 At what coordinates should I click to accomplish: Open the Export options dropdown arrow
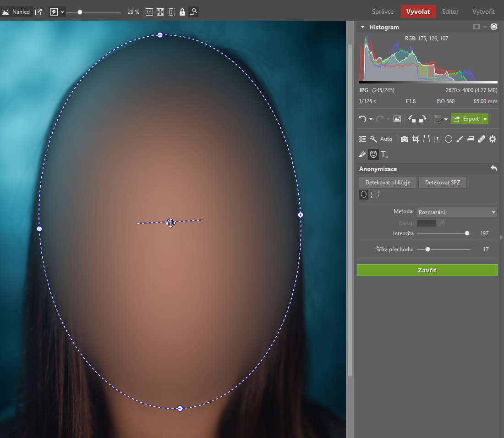[x=485, y=119]
